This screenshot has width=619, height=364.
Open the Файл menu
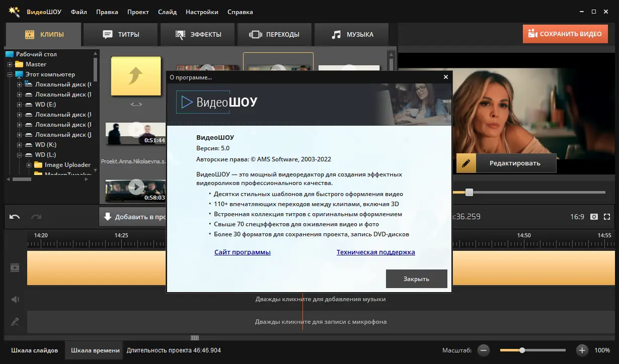(x=79, y=12)
